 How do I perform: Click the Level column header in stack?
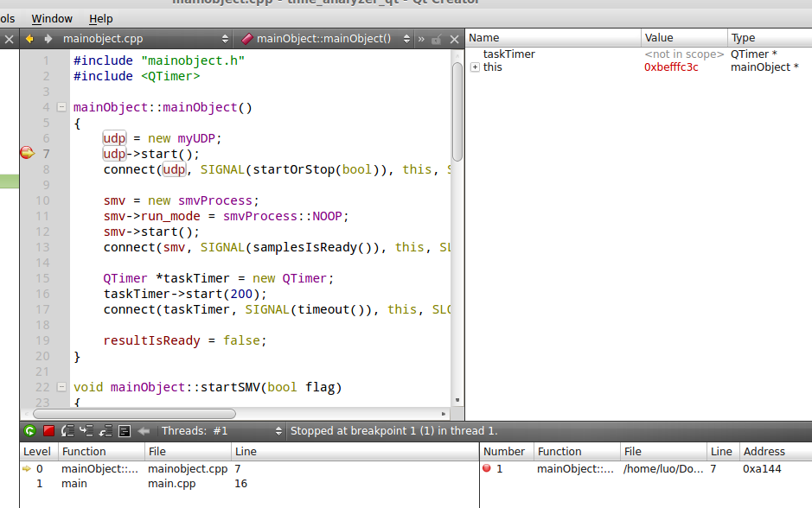[39, 452]
